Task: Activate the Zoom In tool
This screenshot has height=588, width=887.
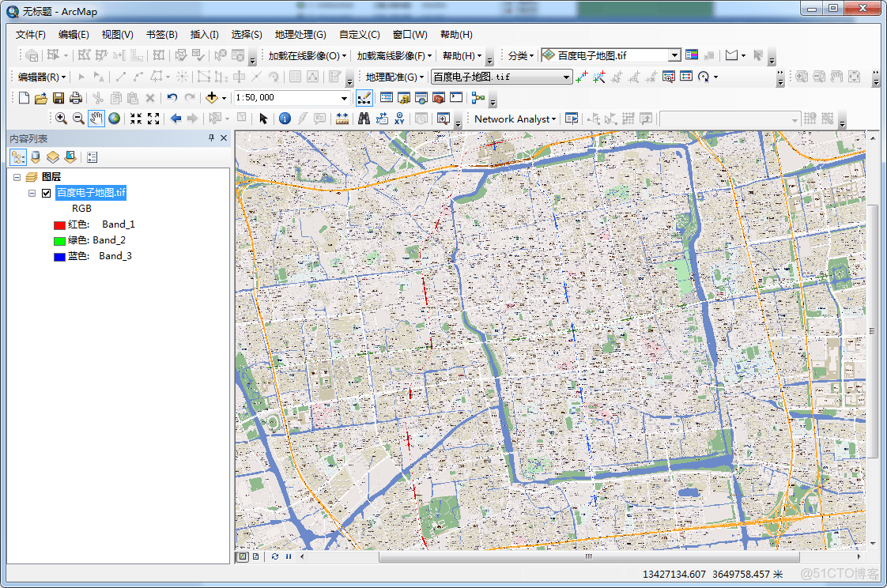Action: [62, 118]
